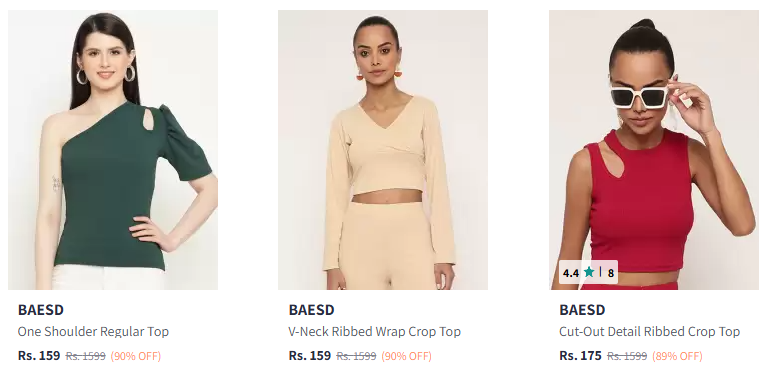Open the beige wrap crop top image
This screenshot has height=384, width=776.
(x=383, y=150)
